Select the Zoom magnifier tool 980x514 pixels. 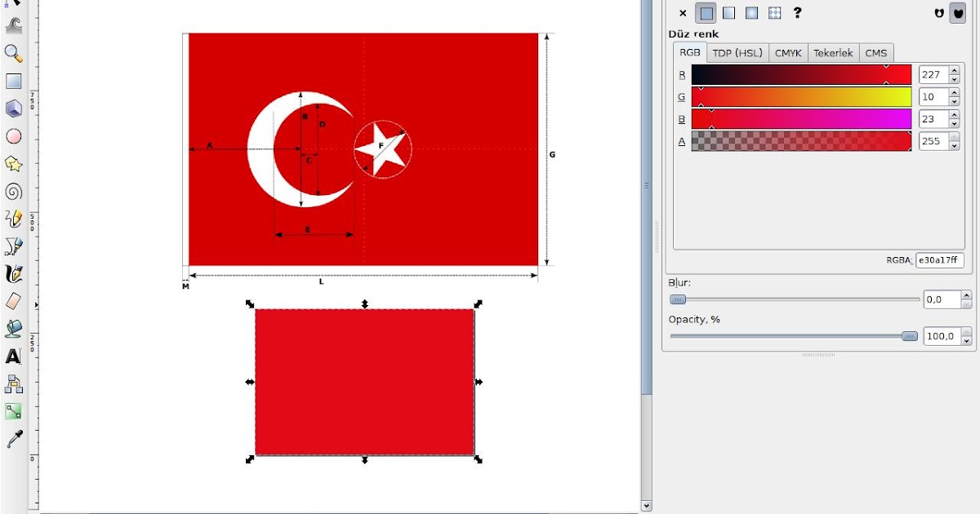click(x=13, y=53)
